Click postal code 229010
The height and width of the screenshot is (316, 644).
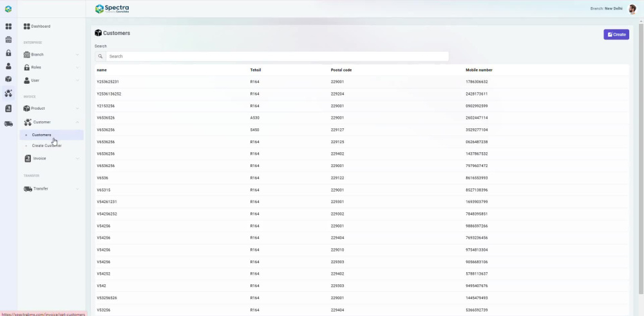tap(337, 250)
